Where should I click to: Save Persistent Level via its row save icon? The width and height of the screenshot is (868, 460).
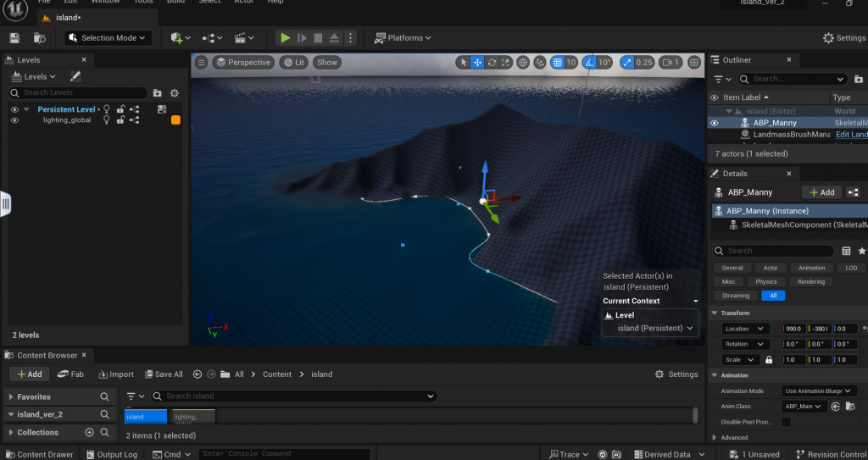tap(162, 109)
